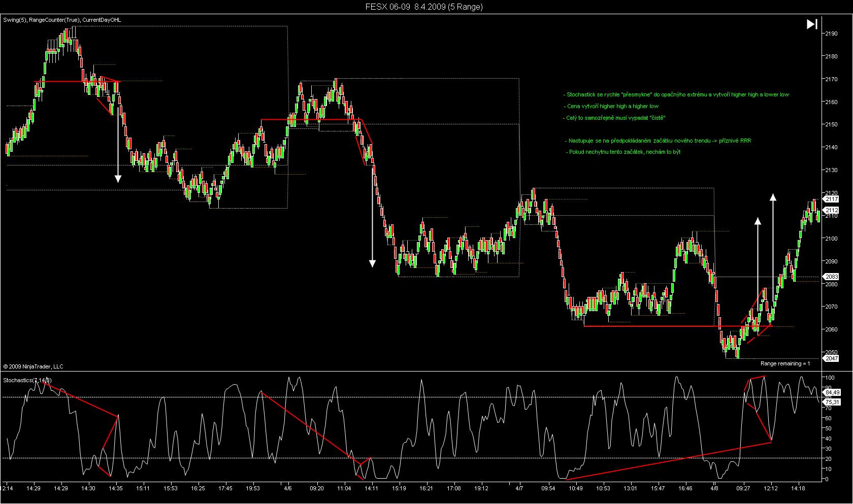The height and width of the screenshot is (504, 853).
Task: Click the 'Nastupuje se na předpokládaném' annotation
Action: click(659, 141)
